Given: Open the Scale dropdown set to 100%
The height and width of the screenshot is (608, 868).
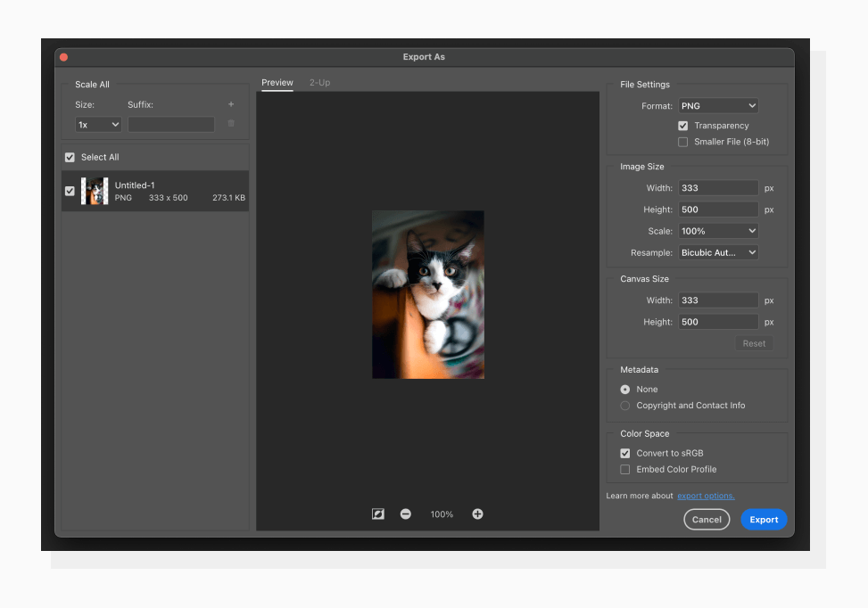Looking at the screenshot, I should (718, 230).
